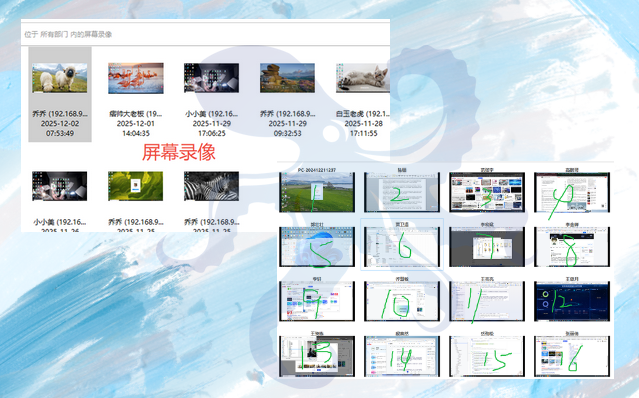Open the PC-202412211237 green meadow screen
639x398 pixels.
click(317, 192)
